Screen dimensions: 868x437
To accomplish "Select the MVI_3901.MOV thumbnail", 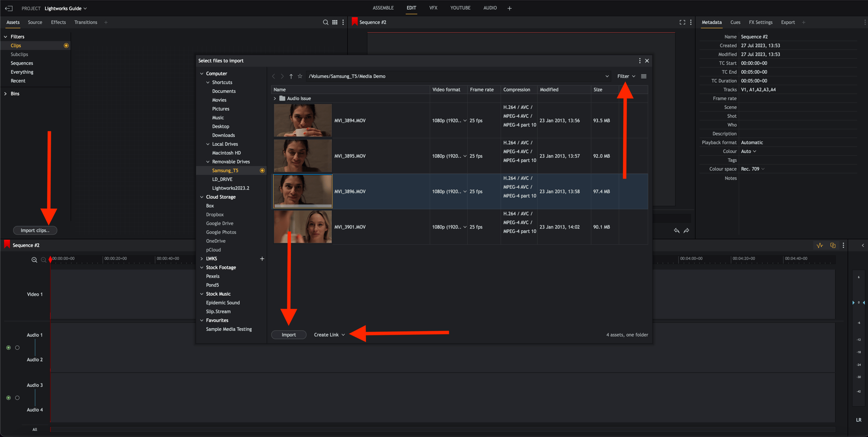I will pos(302,226).
